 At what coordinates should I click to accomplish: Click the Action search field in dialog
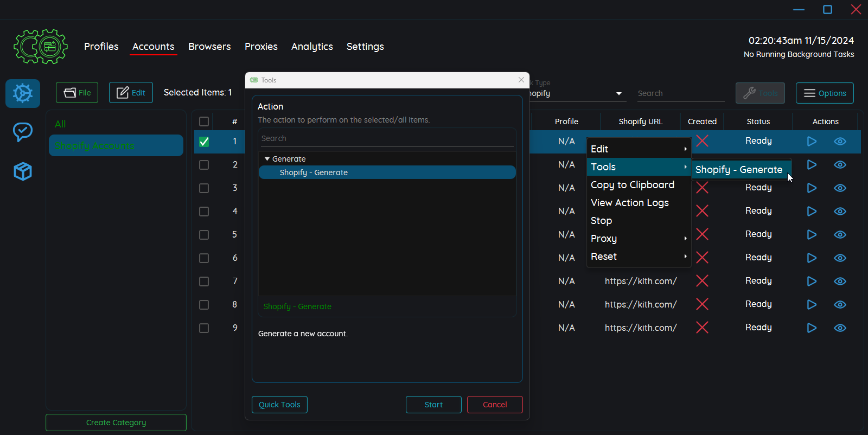(x=387, y=138)
